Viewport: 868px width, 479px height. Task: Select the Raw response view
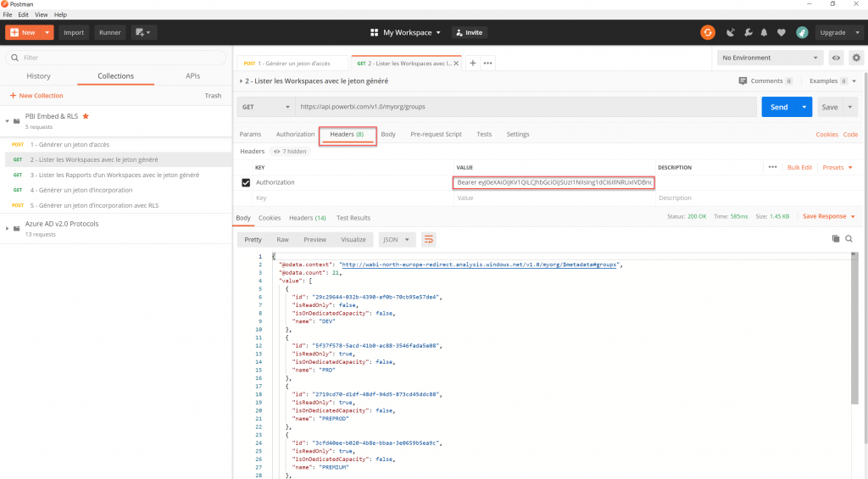coord(282,240)
